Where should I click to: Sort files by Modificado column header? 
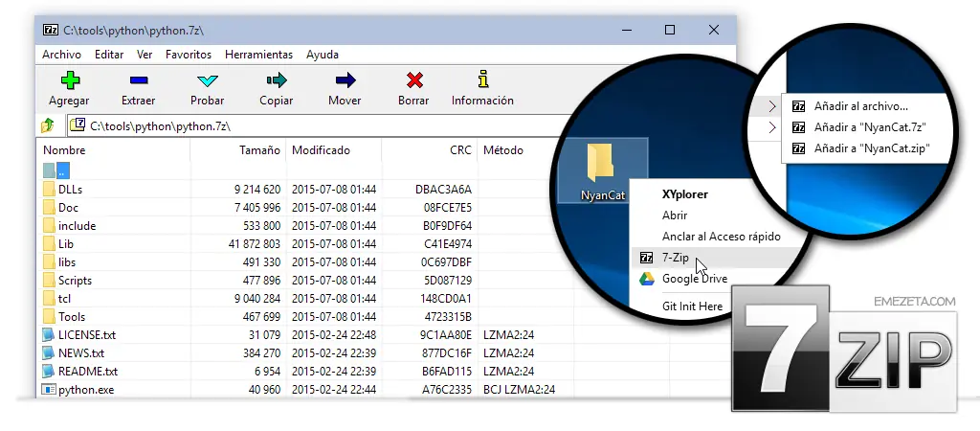321,150
